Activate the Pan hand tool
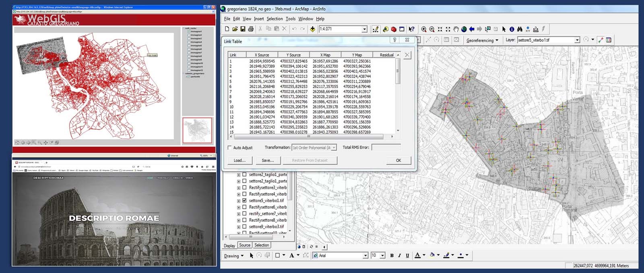Image resolution: width=644 pixels, height=273 pixels. tap(456, 29)
